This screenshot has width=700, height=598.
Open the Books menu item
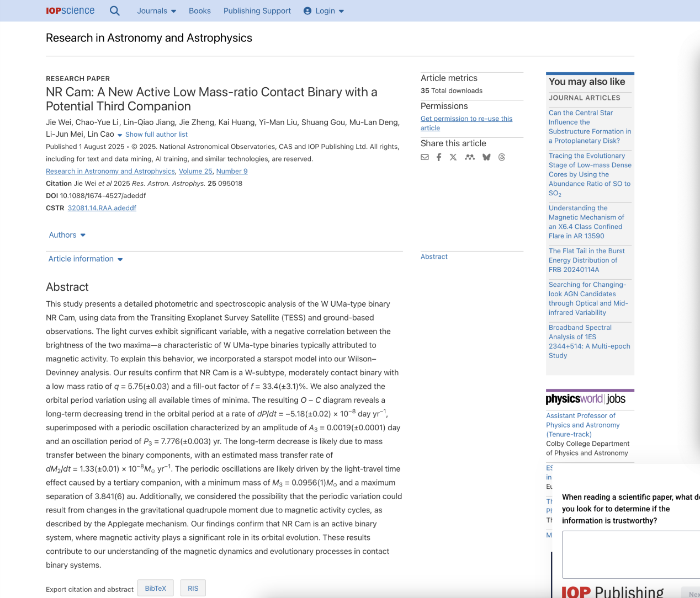click(199, 11)
